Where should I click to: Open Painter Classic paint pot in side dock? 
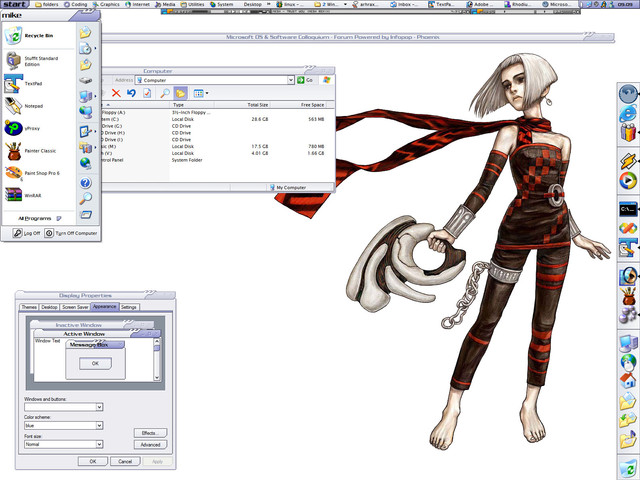point(629,296)
